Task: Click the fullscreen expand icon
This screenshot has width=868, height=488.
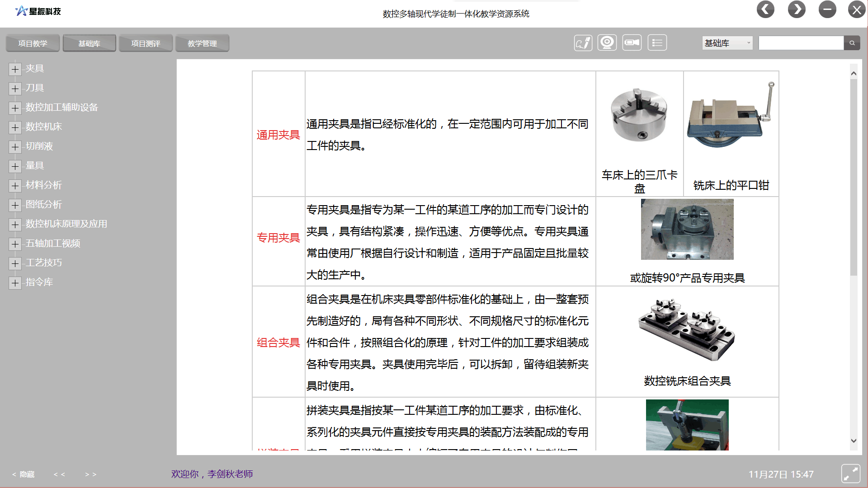Action: (x=850, y=474)
